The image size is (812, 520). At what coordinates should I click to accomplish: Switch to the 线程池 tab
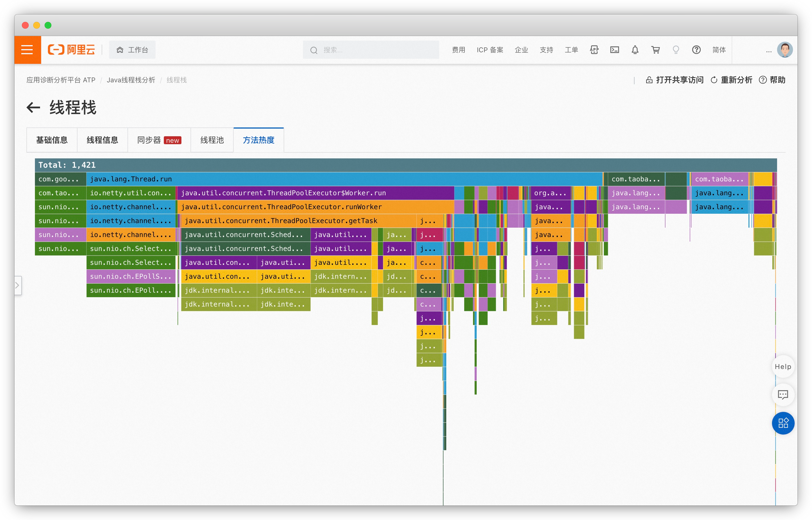tap(212, 140)
